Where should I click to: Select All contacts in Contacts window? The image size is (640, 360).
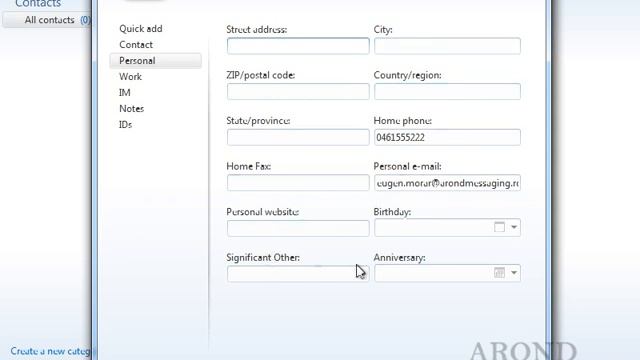(x=47, y=20)
